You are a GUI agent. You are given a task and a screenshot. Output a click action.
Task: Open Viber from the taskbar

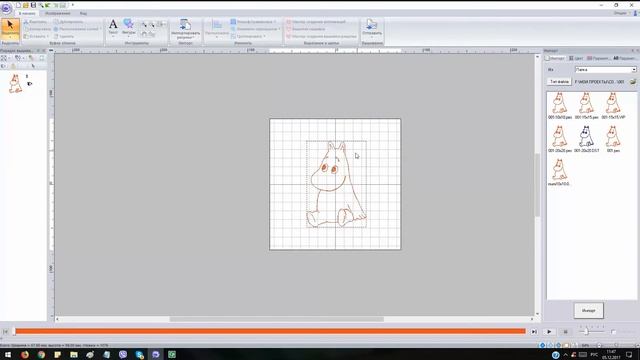coord(123,354)
